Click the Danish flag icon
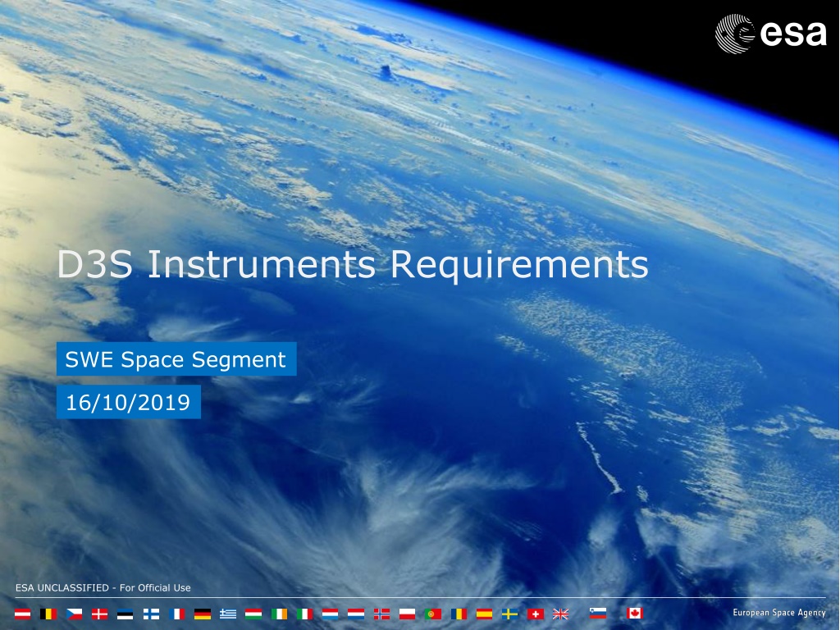840x630 pixels. (x=99, y=614)
